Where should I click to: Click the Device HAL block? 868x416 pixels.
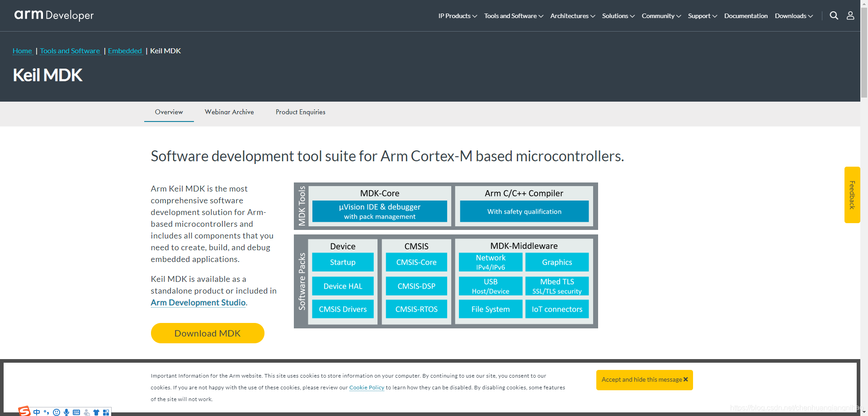tap(343, 286)
